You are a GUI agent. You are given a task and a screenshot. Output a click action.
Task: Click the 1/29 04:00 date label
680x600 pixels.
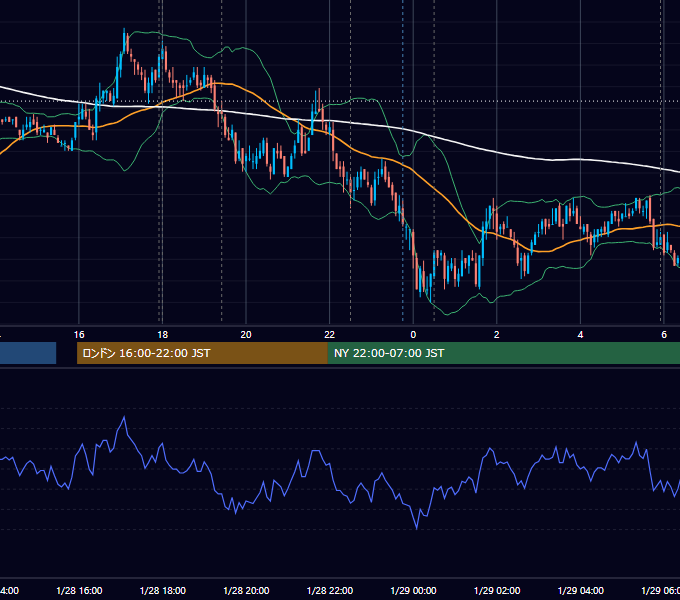[580, 590]
